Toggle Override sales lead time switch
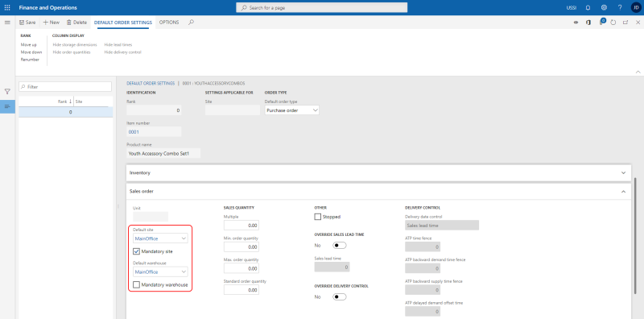The width and height of the screenshot is (644, 319). coord(340,246)
